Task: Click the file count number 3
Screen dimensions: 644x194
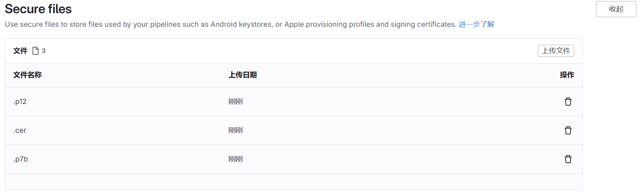Action: click(x=44, y=51)
